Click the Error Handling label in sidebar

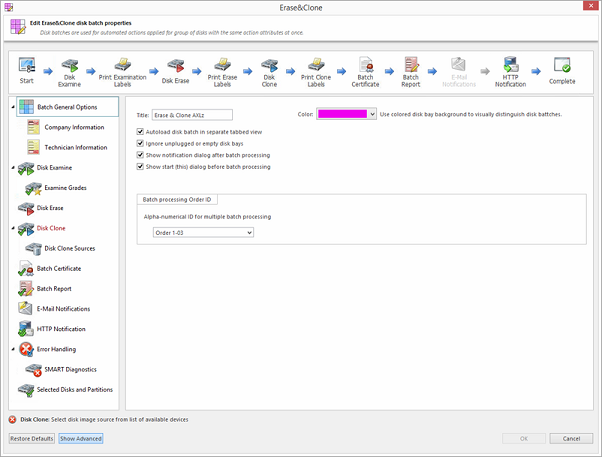(x=56, y=349)
